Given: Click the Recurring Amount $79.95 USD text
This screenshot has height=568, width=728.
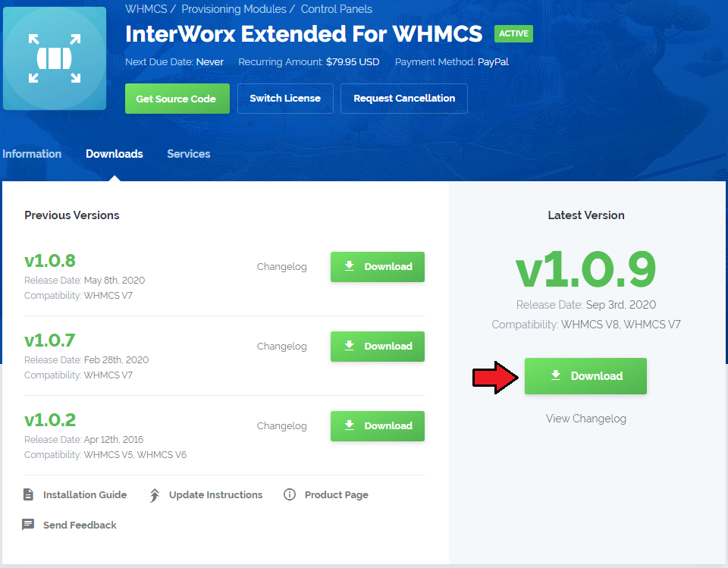Looking at the screenshot, I should tap(309, 61).
